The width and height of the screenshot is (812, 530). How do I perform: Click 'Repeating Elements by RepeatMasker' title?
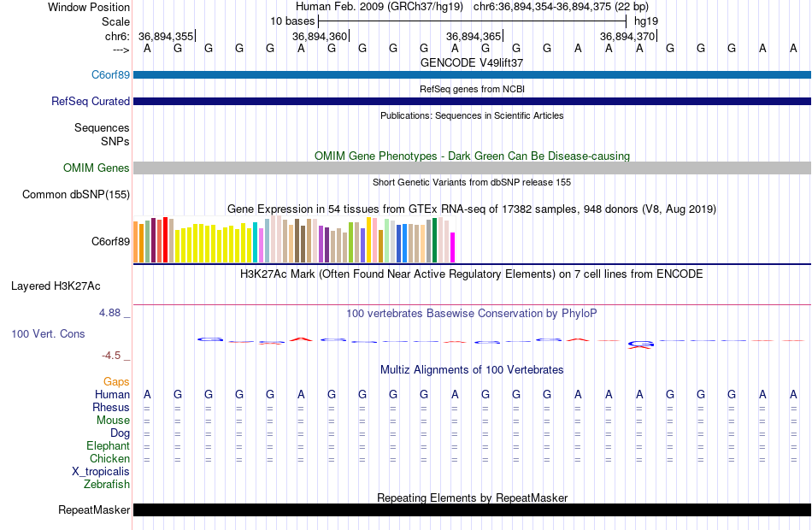pyautogui.click(x=472, y=498)
